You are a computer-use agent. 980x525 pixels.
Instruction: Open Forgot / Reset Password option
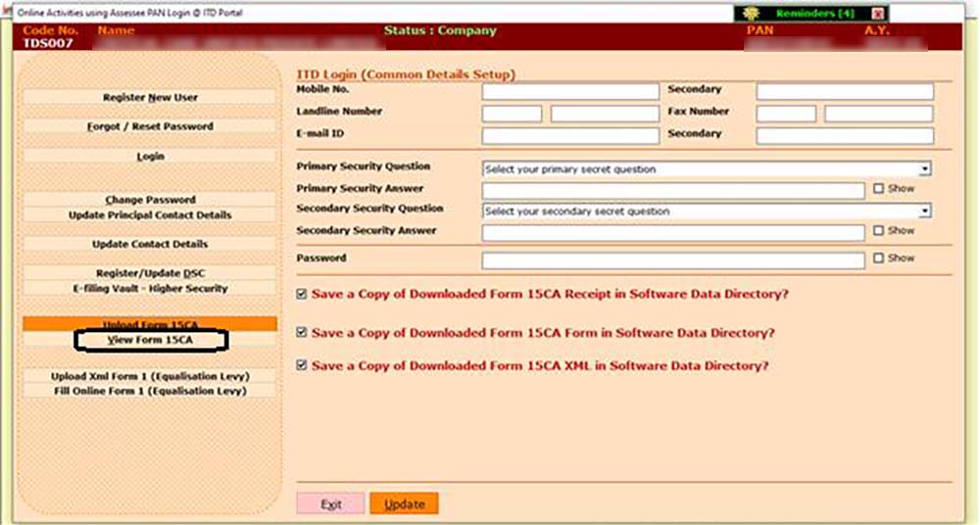point(150,126)
